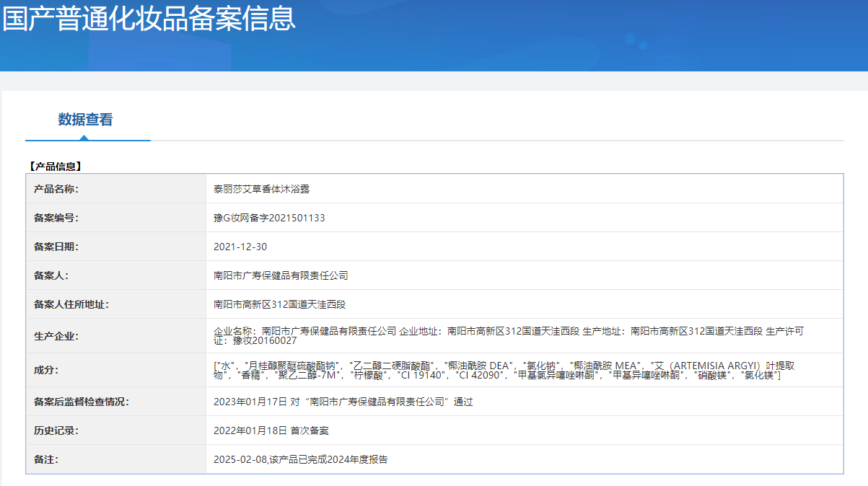Select the 2024年度报告 remark text
The image size is (868, 486).
pyautogui.click(x=300, y=459)
